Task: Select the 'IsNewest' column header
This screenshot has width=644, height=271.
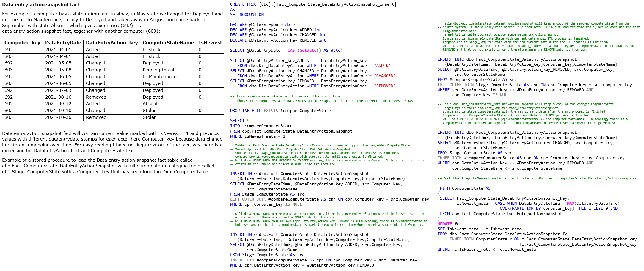Action: coord(210,43)
